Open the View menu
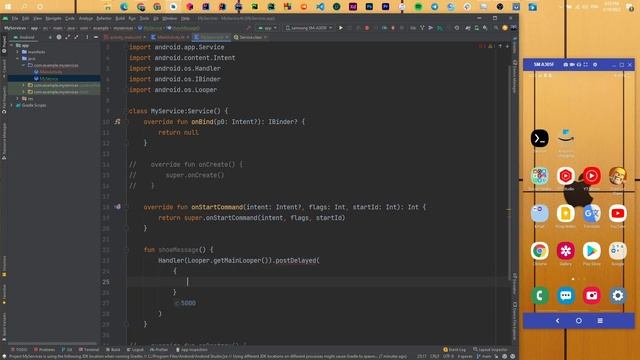 pyautogui.click(x=37, y=18)
